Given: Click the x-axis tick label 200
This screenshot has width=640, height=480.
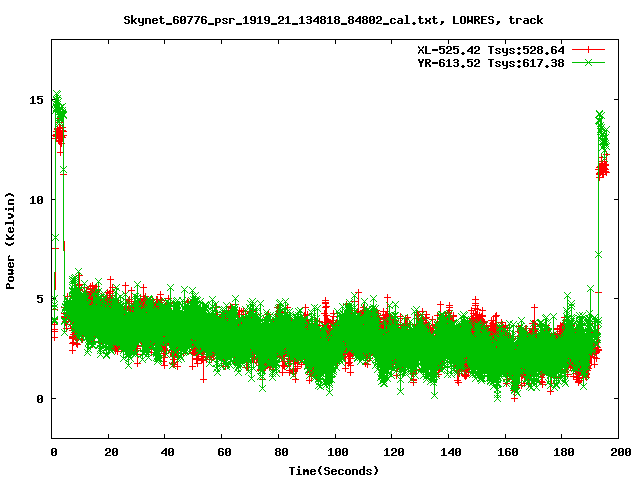Looking at the screenshot, I should tap(620, 452).
